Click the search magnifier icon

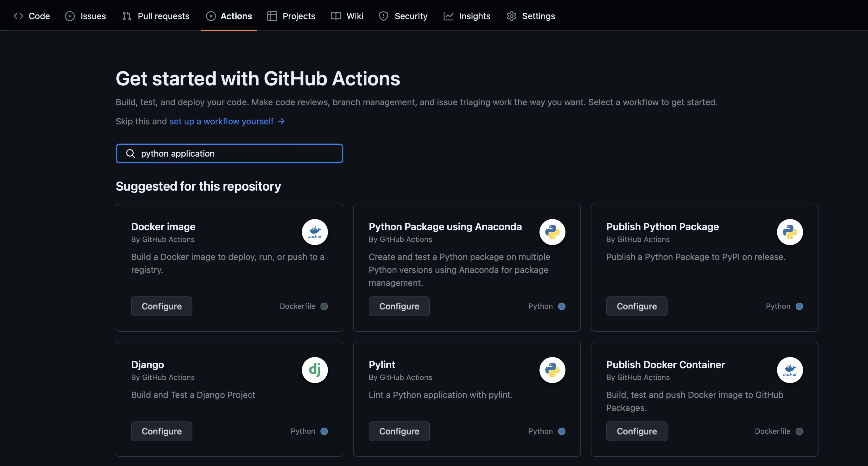131,153
